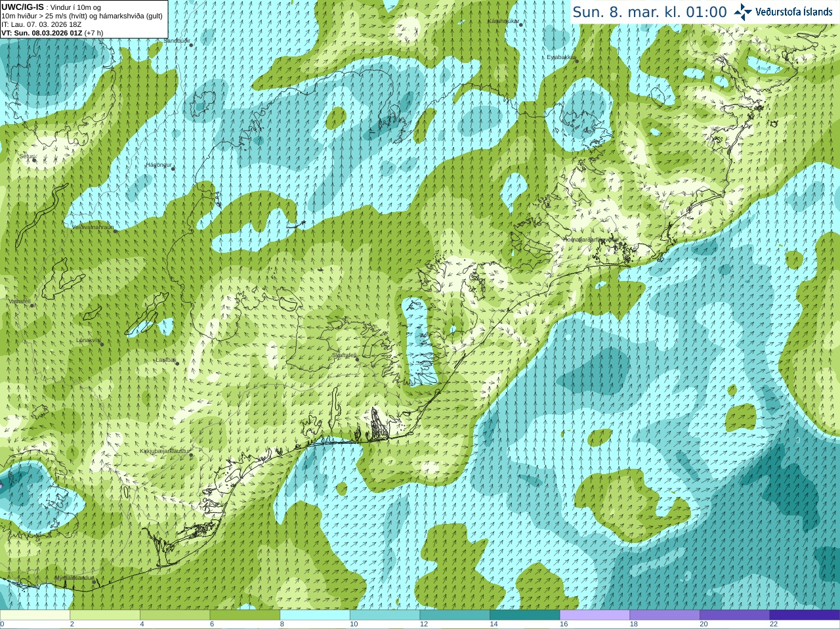Select the Sandbúðir station marker
Viewport: 840px width, 629px height.
[191, 45]
